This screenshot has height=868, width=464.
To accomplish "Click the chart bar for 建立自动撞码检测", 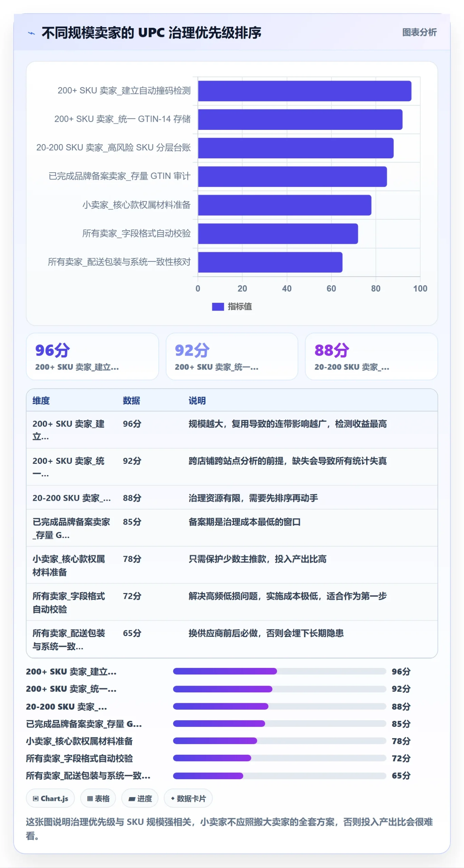I will pyautogui.click(x=305, y=91).
